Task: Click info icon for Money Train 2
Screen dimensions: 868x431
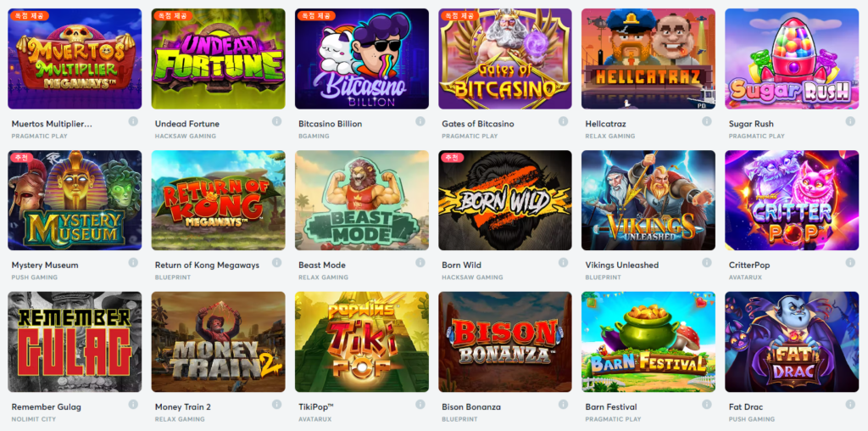Action: (276, 405)
